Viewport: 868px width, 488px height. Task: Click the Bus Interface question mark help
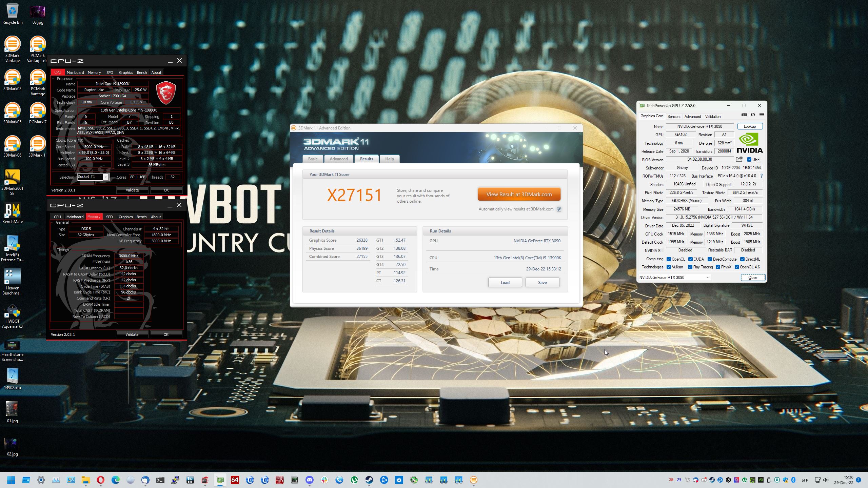762,176
